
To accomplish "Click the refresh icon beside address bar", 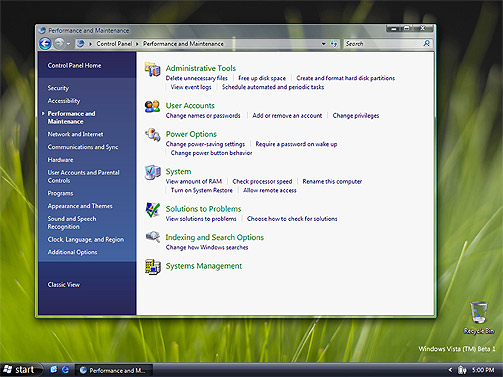I will (x=334, y=44).
